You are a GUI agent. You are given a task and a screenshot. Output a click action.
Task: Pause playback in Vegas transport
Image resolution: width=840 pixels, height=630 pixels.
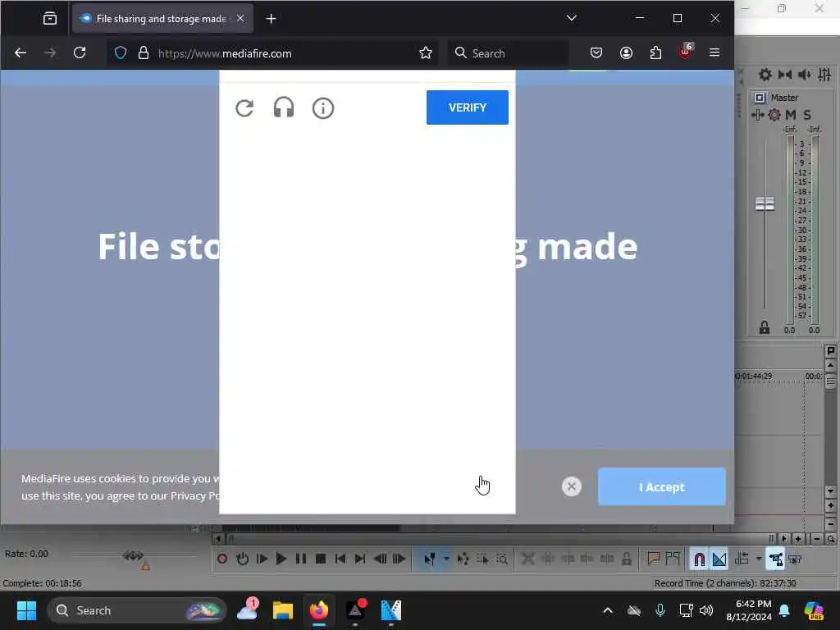[300, 559]
